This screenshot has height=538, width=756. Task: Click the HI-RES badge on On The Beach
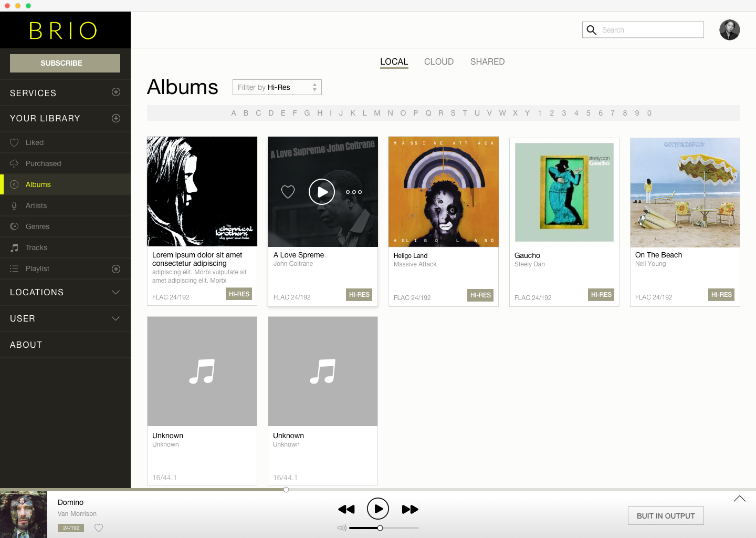(721, 295)
